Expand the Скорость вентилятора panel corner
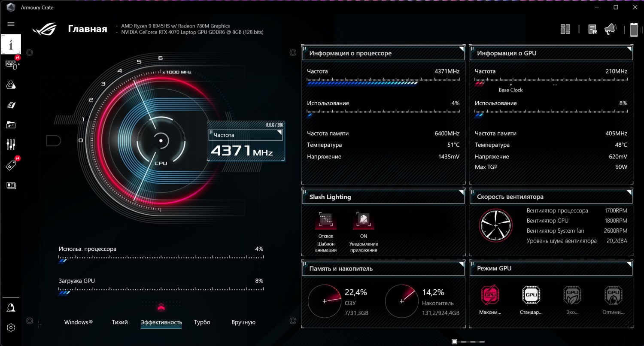This screenshot has height=346, width=644. point(629,192)
